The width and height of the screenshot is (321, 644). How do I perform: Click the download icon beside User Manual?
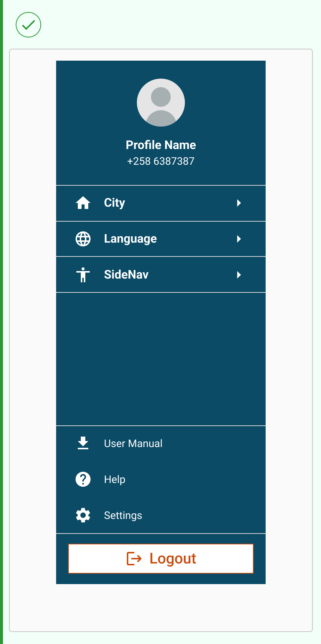83,443
